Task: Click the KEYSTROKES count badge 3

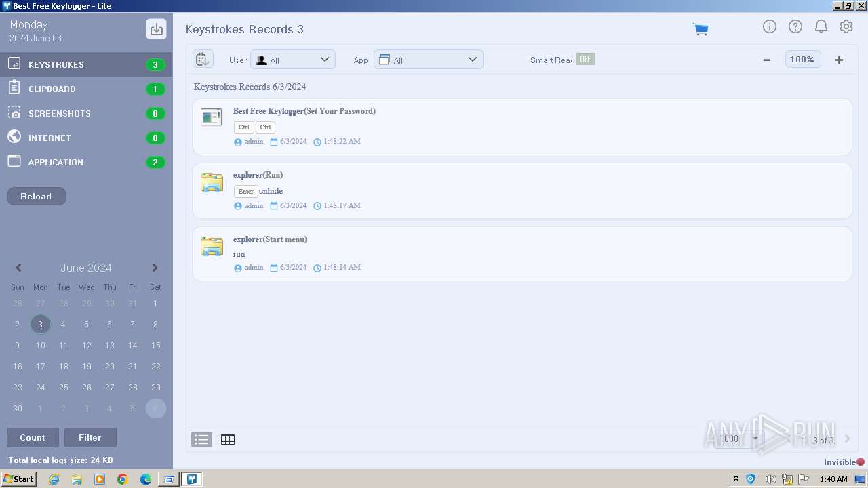Action: pos(155,65)
